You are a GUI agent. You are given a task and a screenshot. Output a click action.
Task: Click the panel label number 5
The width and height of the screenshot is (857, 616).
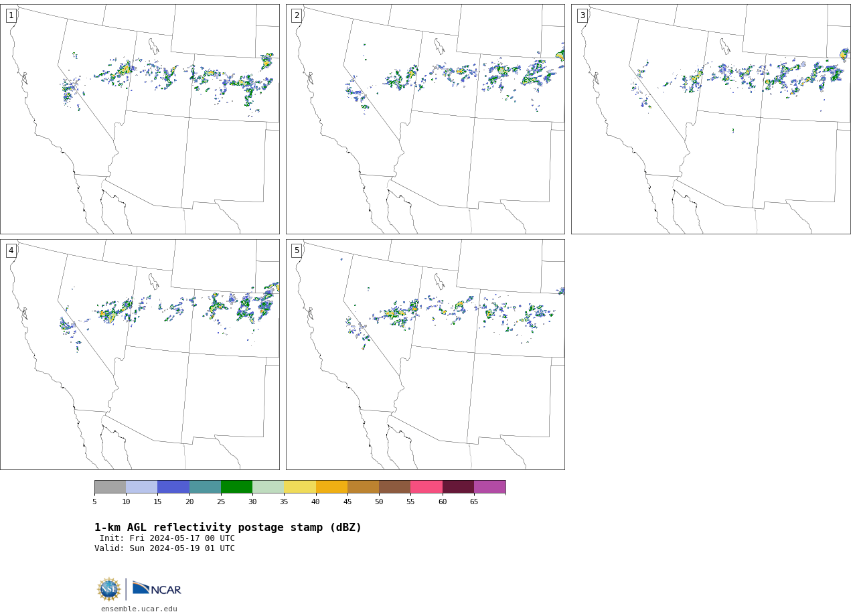pyautogui.click(x=297, y=250)
